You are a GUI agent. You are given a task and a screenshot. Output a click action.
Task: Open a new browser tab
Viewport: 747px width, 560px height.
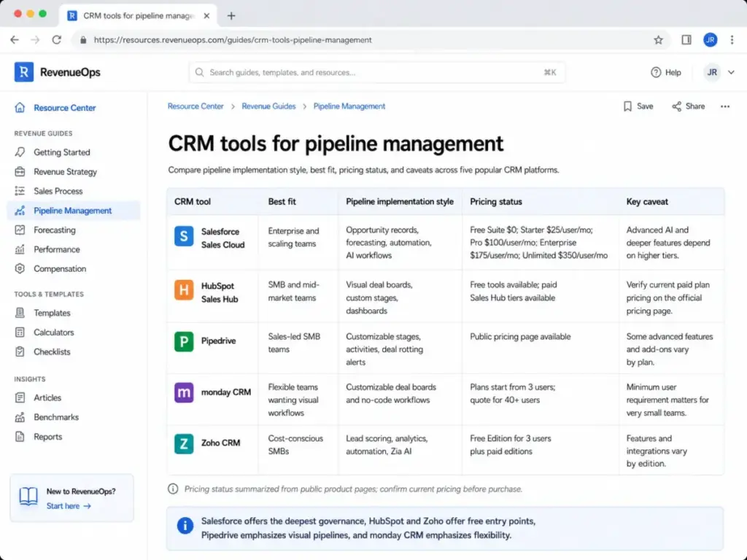(x=231, y=16)
